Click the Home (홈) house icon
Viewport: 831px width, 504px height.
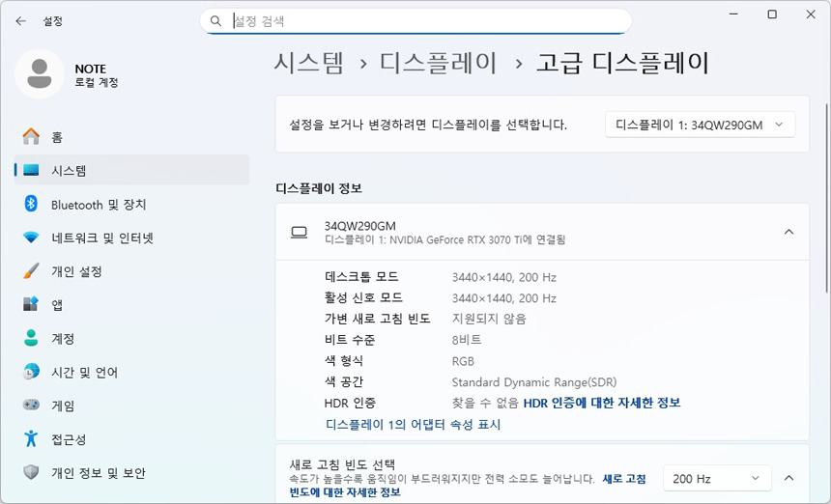[31, 137]
